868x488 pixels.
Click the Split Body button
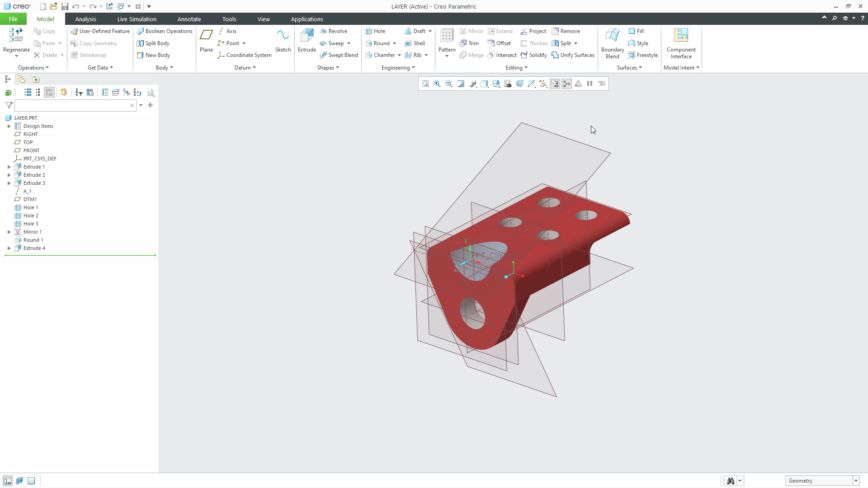coord(153,43)
